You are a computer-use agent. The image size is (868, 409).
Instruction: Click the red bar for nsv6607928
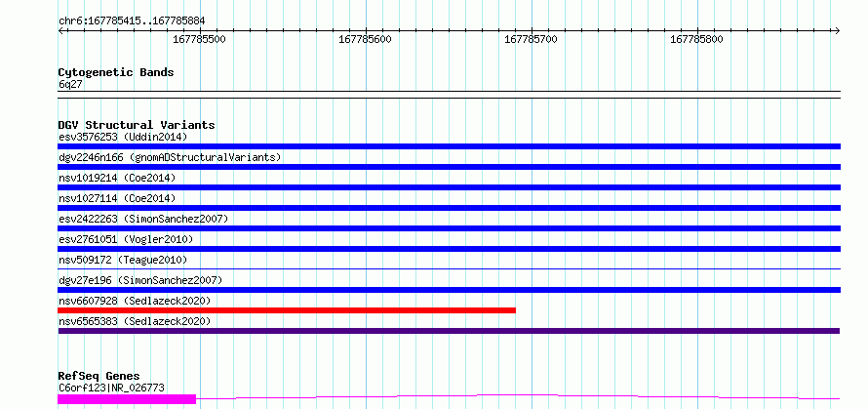point(287,310)
